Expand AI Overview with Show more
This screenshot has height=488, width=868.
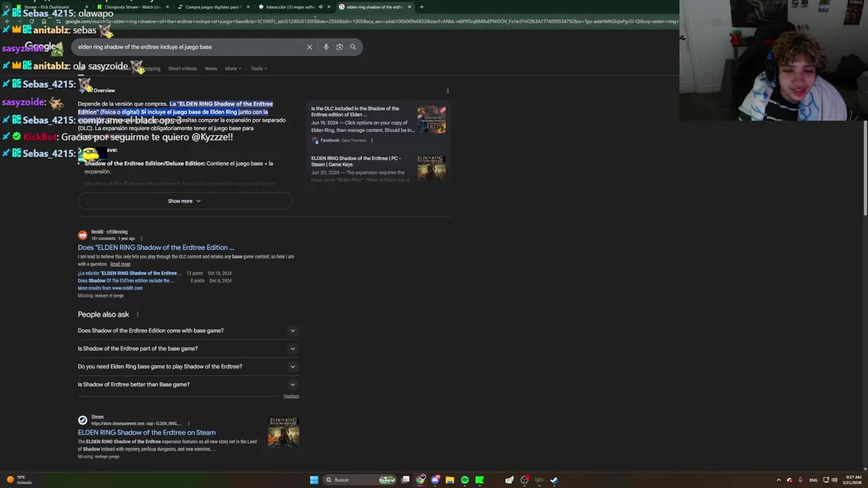(x=184, y=201)
